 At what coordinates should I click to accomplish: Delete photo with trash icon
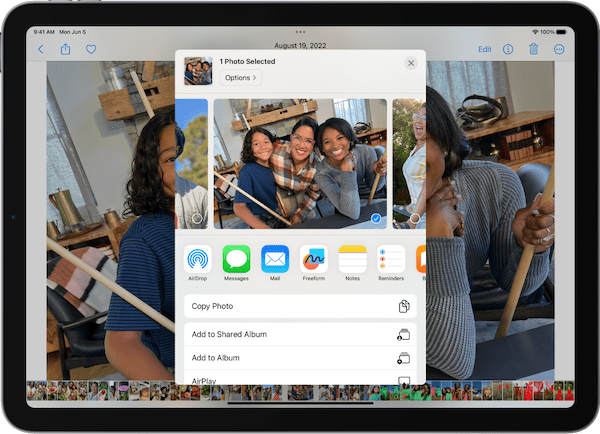click(x=533, y=49)
